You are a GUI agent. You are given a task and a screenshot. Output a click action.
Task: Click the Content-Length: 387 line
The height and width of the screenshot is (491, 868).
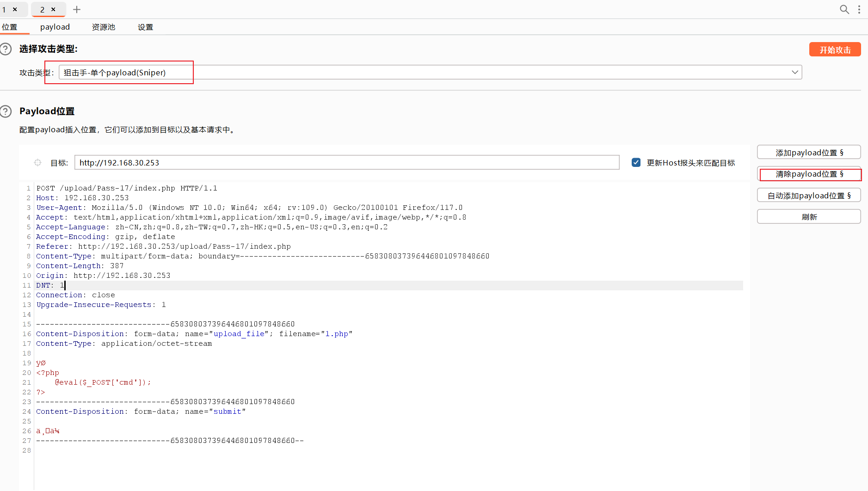coord(80,266)
